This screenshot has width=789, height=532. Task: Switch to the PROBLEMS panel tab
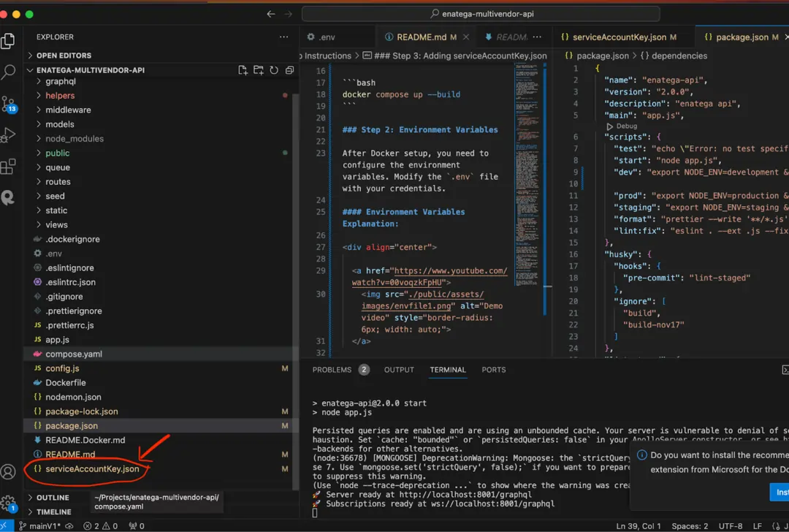[x=332, y=370]
